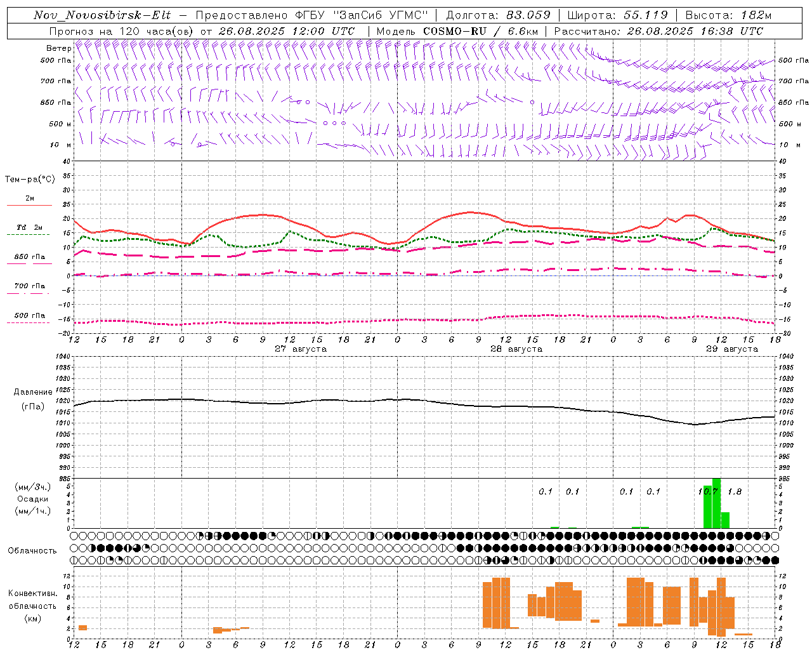The height and width of the screenshot is (650, 812).
Task: Click the 'Td 2м' dew point legend entry
Action: 29,228
